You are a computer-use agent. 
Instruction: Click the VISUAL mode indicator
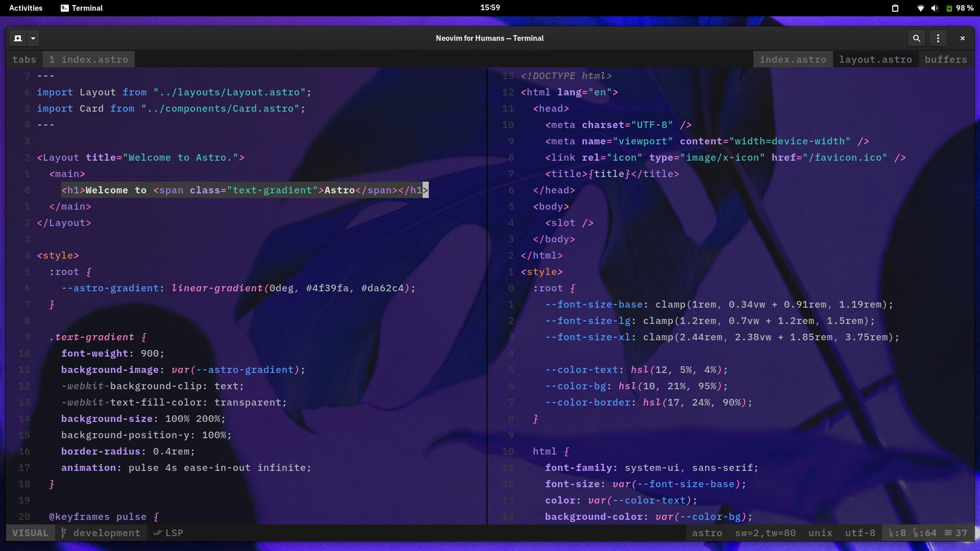[x=30, y=533]
